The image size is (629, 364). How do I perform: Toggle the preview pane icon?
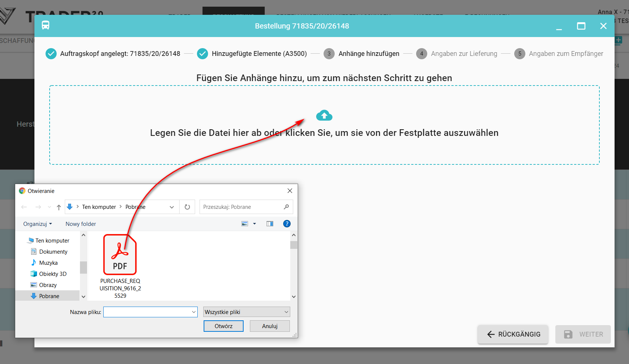[270, 224]
